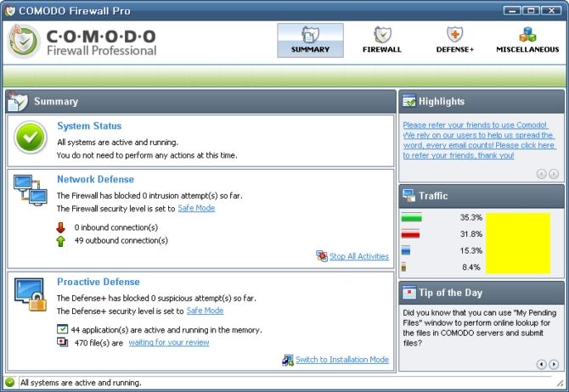Go to the Miscellaneous tab

pos(527,40)
